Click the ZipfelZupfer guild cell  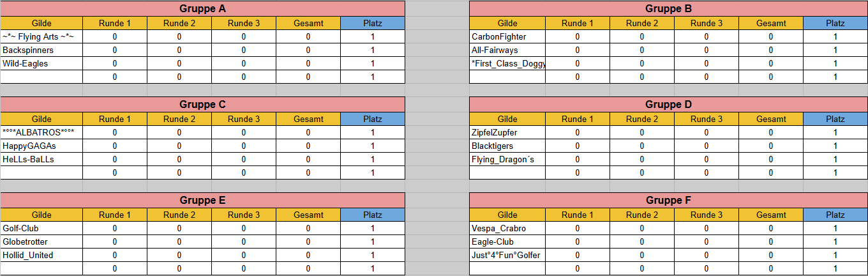coord(507,133)
